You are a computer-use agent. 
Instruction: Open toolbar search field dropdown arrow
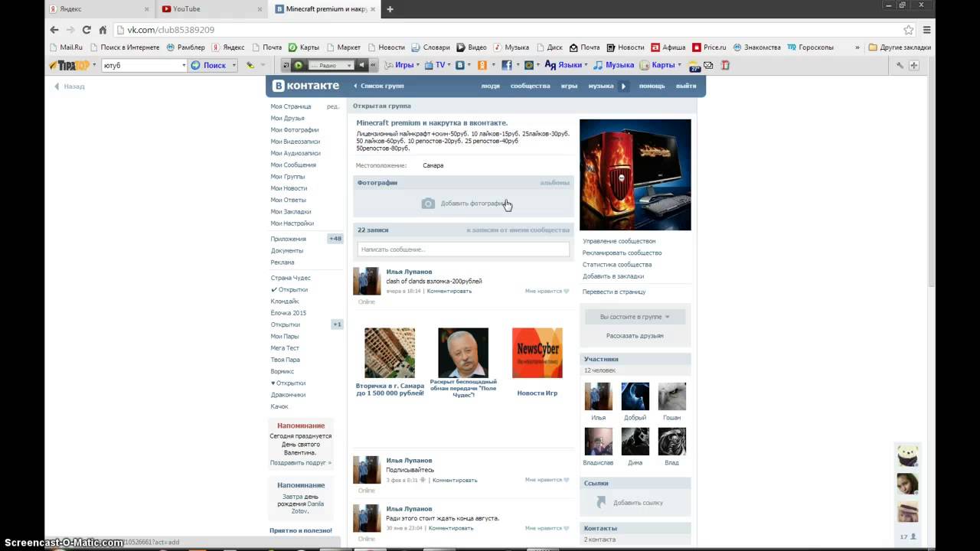pos(184,65)
